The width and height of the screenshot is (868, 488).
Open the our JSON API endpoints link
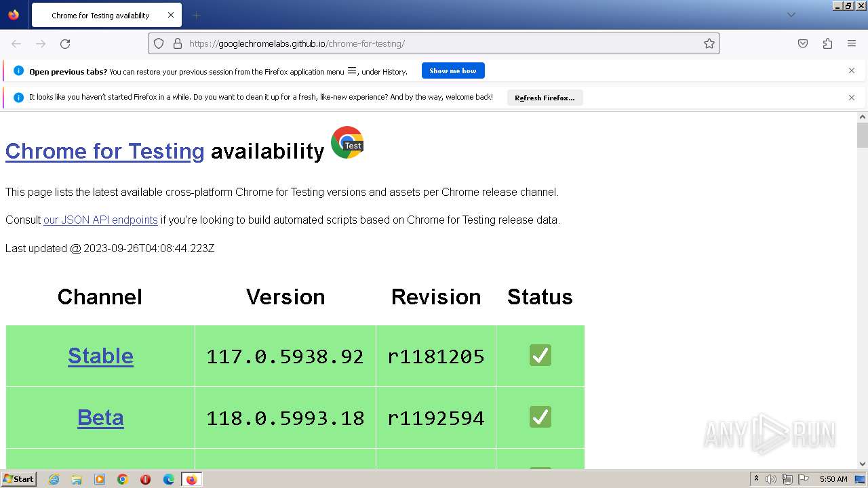[x=100, y=220]
